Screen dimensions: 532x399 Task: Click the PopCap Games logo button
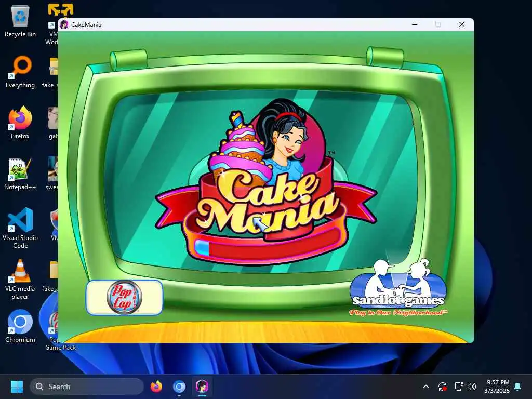[125, 297]
